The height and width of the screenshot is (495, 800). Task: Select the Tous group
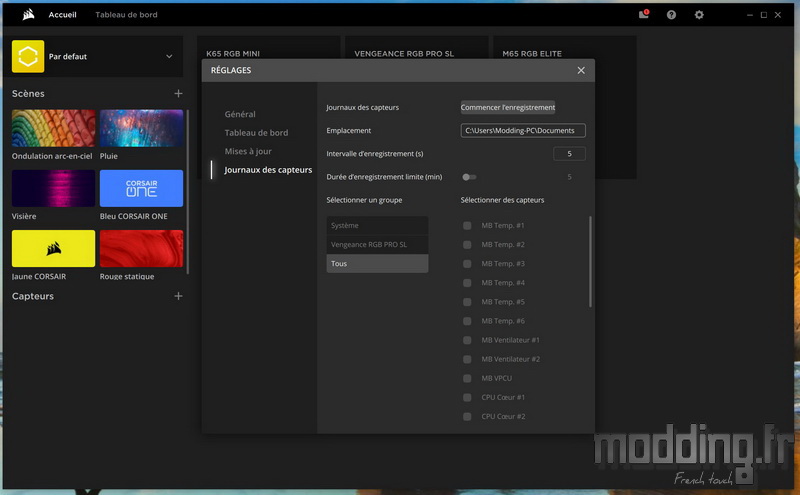coord(378,263)
